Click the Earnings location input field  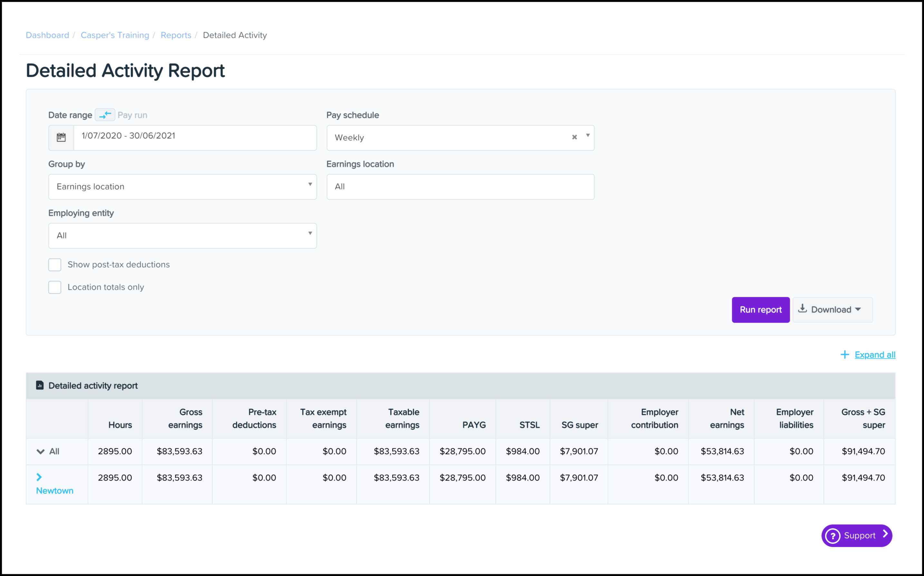460,187
